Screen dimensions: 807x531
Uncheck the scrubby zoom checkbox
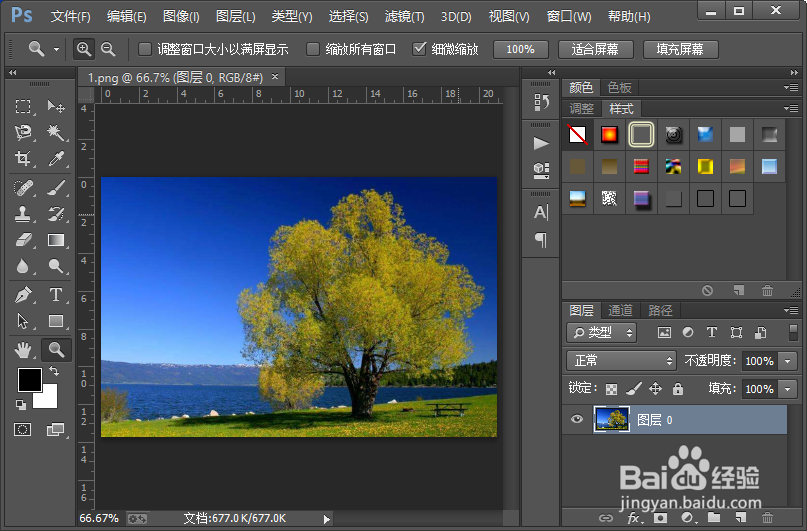tap(419, 49)
